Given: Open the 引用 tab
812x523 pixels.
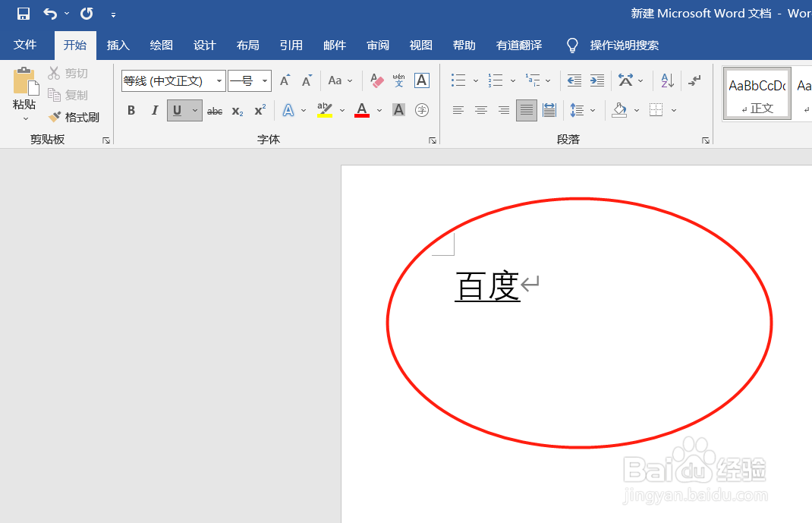Looking at the screenshot, I should click(291, 45).
